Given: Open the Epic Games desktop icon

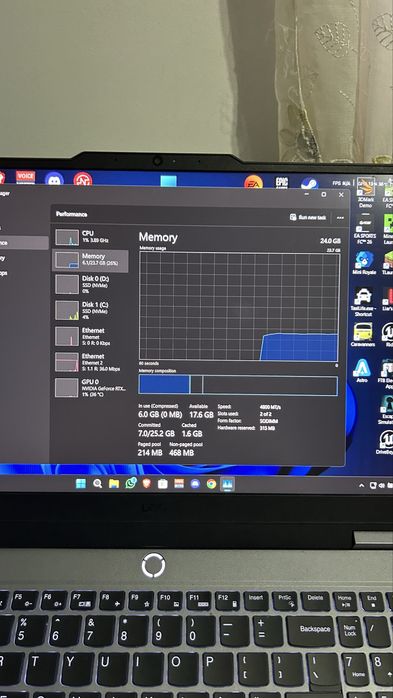Looking at the screenshot, I should [281, 183].
